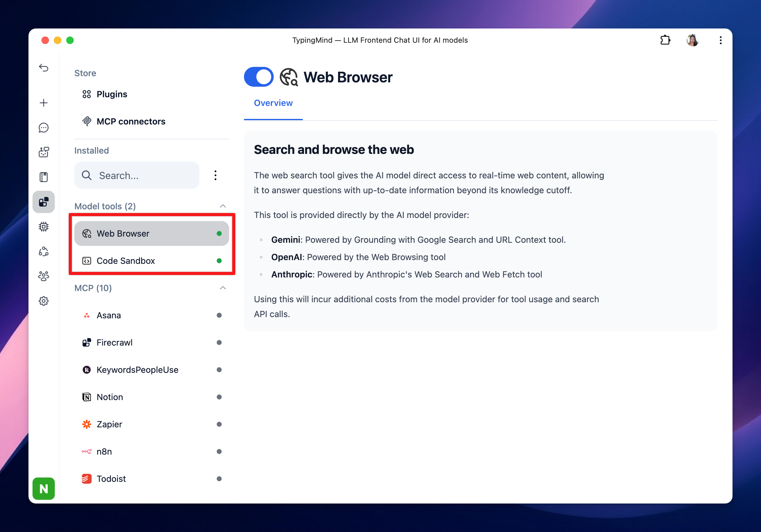Focus the Installed search field
This screenshot has width=761, height=532.
(x=137, y=175)
